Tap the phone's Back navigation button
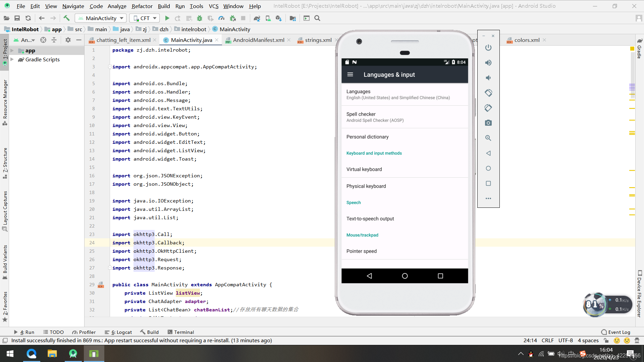The height and width of the screenshot is (362, 644). click(369, 276)
